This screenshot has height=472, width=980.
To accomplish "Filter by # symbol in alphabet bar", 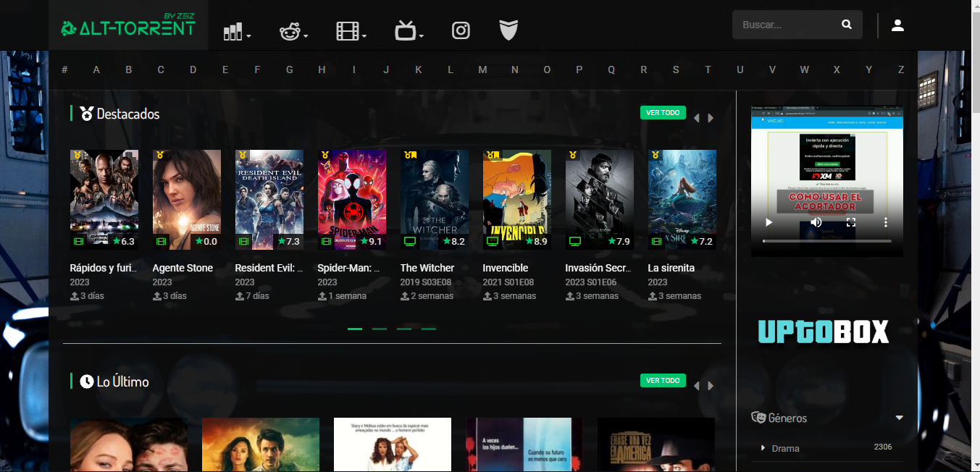I will click(64, 69).
